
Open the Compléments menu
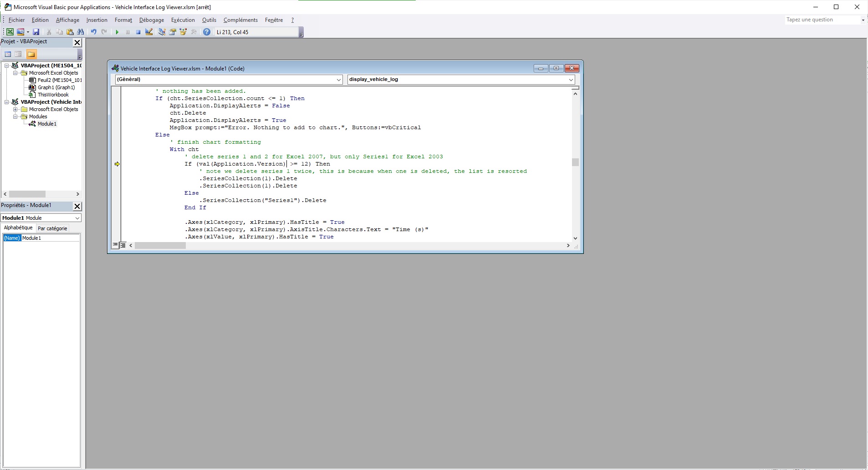click(241, 20)
